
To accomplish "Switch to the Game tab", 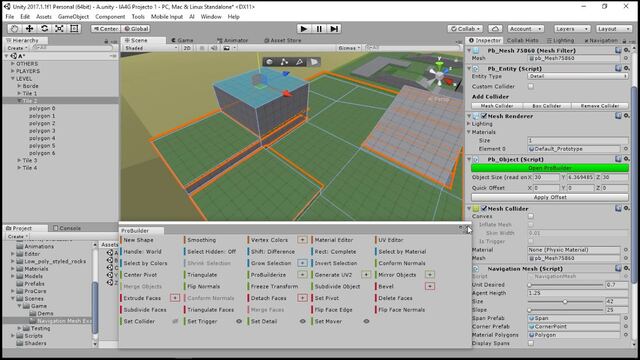I will click(182, 40).
